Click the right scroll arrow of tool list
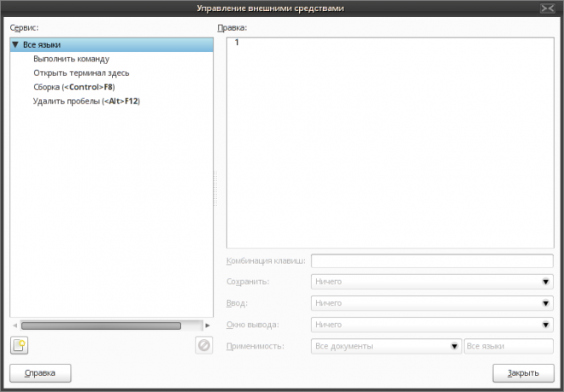564x392 pixels. [x=208, y=325]
